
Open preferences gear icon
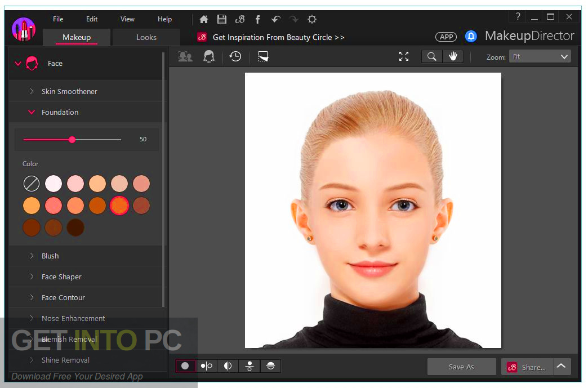(311, 19)
